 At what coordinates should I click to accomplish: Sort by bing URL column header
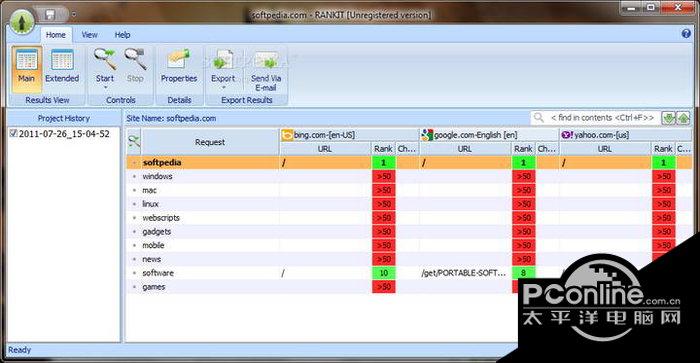[x=325, y=149]
